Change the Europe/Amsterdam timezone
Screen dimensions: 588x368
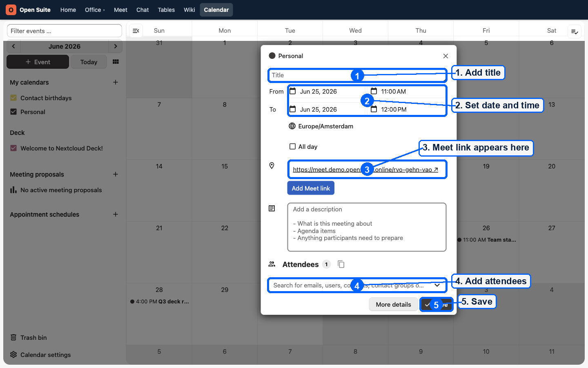coord(325,126)
